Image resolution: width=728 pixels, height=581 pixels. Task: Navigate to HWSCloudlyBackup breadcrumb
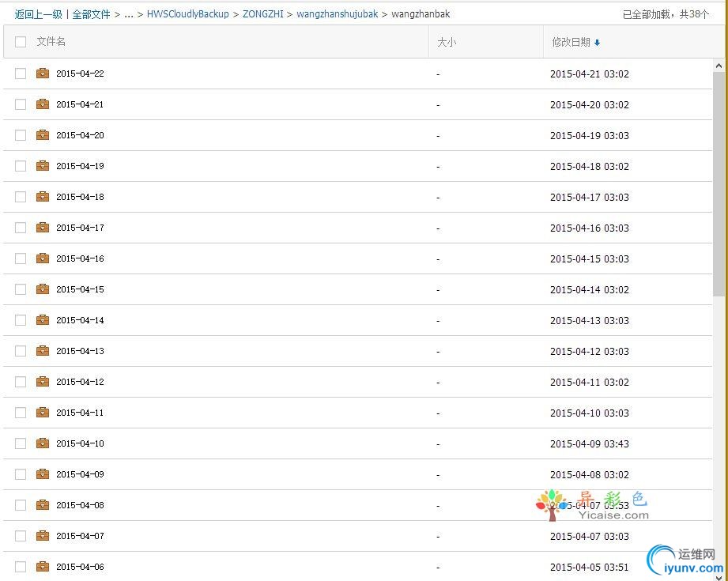188,14
